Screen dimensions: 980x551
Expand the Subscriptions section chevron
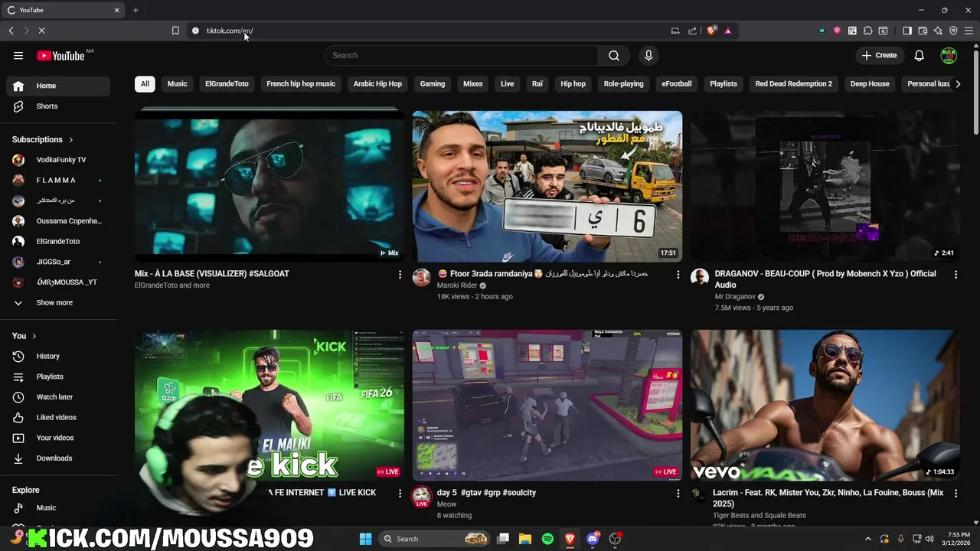pos(71,140)
